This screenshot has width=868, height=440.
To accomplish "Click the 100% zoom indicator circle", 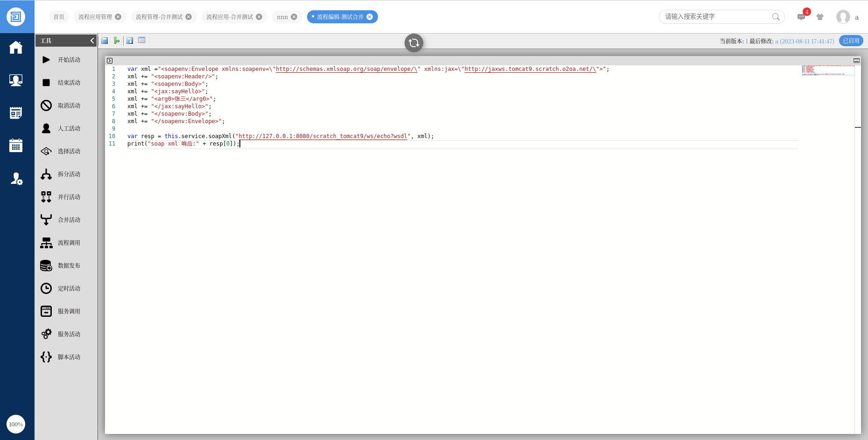I will coord(16,424).
